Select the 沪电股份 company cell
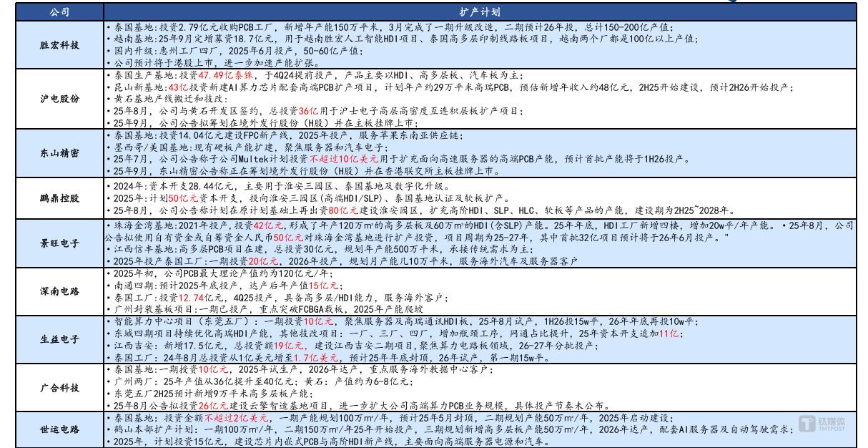The width and height of the screenshot is (868, 448). (x=59, y=99)
